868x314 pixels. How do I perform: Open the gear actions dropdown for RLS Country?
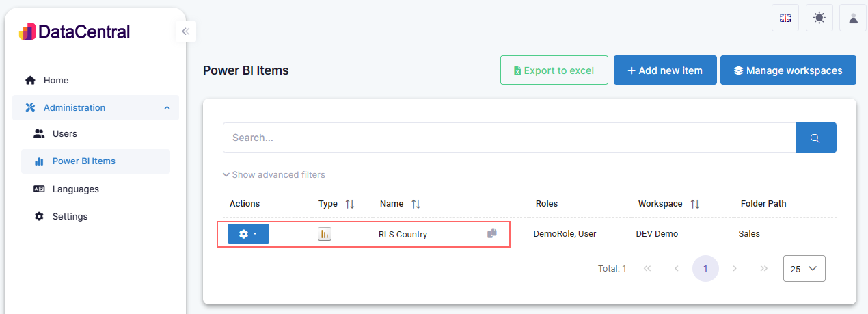248,234
